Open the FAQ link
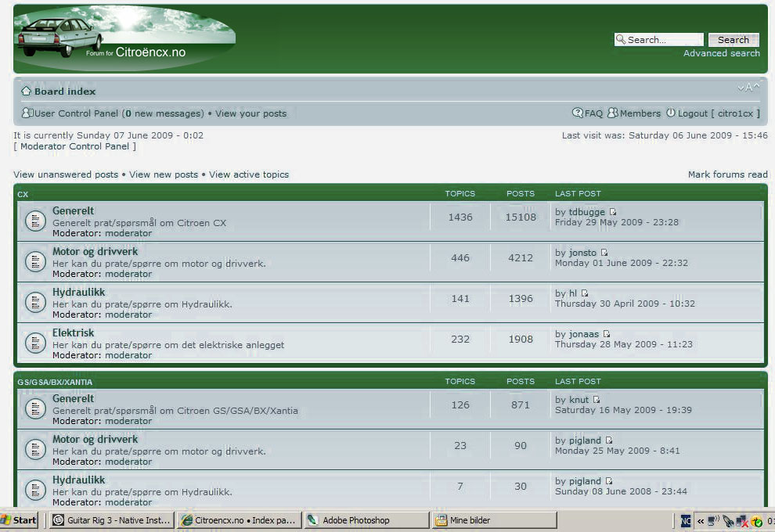The height and width of the screenshot is (532, 775). (593, 113)
